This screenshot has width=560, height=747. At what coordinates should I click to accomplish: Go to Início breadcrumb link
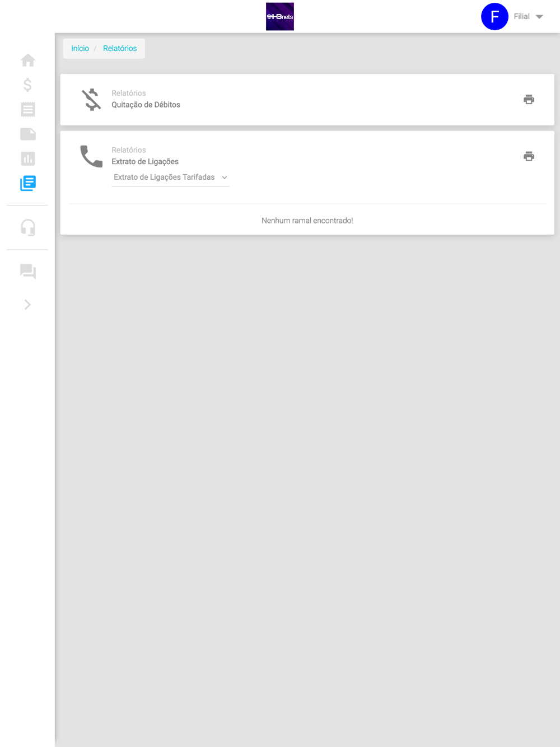[80, 49]
